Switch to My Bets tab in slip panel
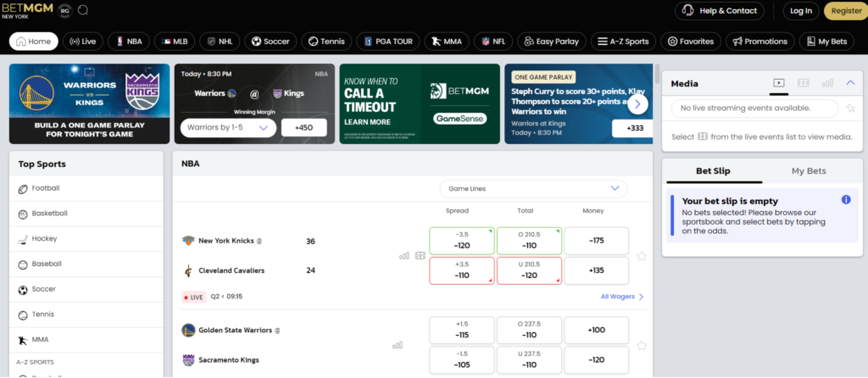 click(809, 171)
